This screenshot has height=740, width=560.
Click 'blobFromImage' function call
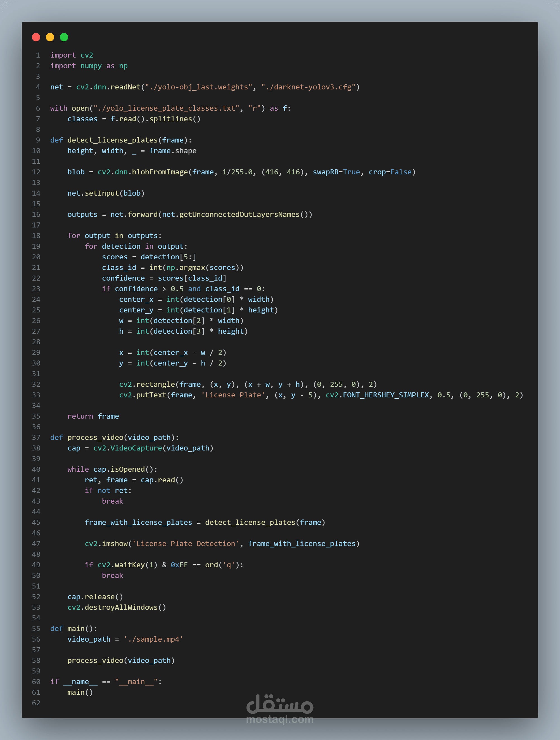point(160,172)
